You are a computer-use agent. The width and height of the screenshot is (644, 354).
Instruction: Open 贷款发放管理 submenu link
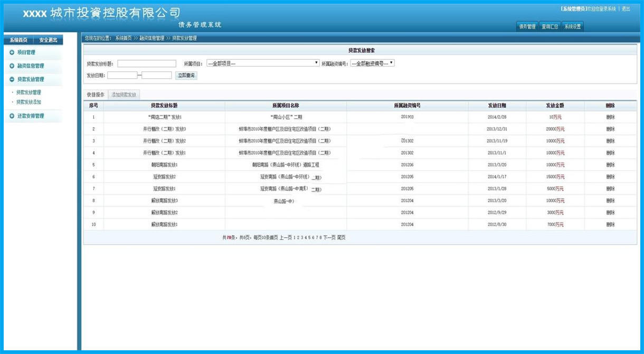click(x=29, y=92)
